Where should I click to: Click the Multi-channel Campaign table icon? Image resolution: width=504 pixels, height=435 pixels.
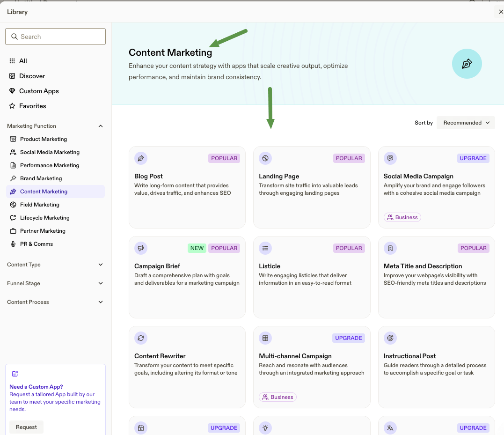click(x=265, y=338)
